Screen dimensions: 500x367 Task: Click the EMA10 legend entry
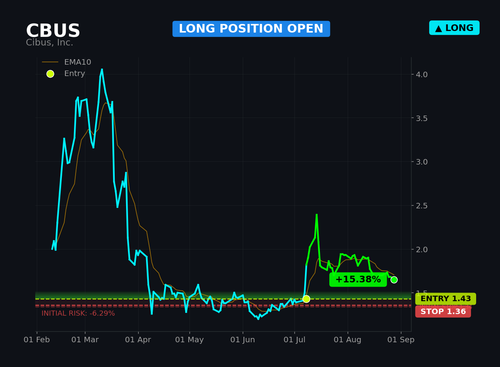66,62
